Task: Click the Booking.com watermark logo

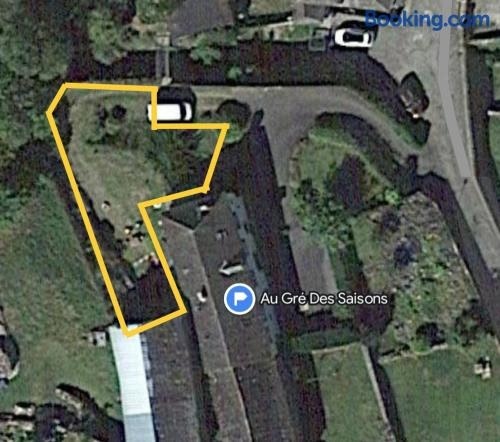Action: click(427, 20)
